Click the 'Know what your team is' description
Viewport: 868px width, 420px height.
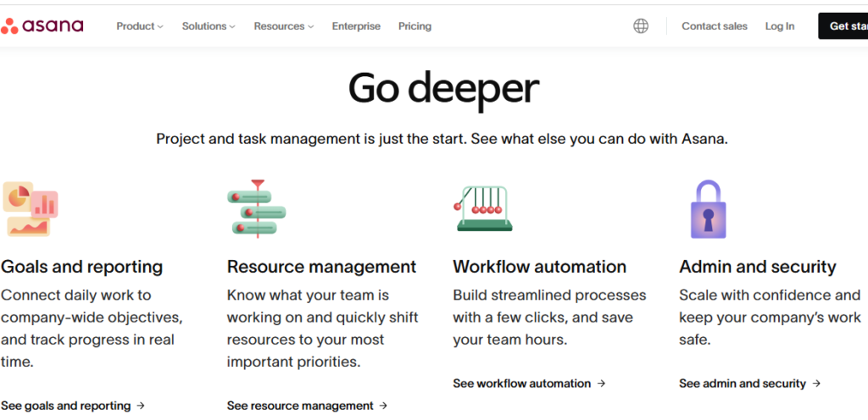pos(323,329)
